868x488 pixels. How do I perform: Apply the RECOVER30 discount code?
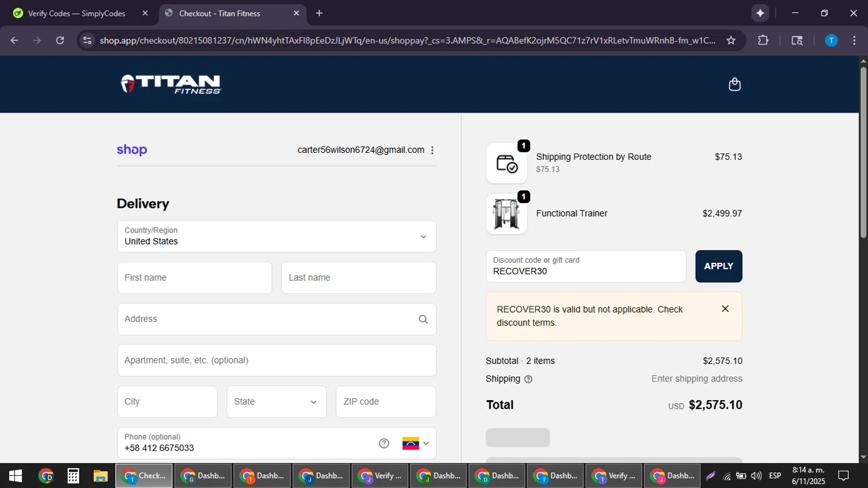point(719,266)
